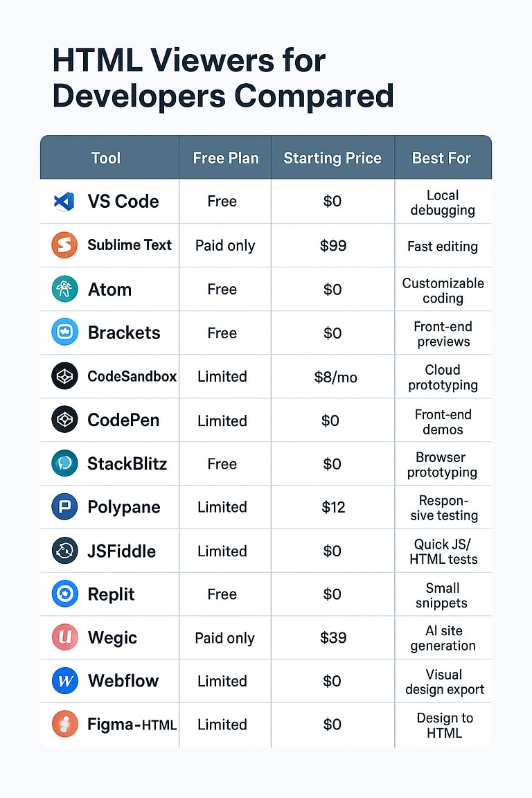Screen dimensions: 532x798
Task: Click the StackBlitz icon
Action: 64,463
